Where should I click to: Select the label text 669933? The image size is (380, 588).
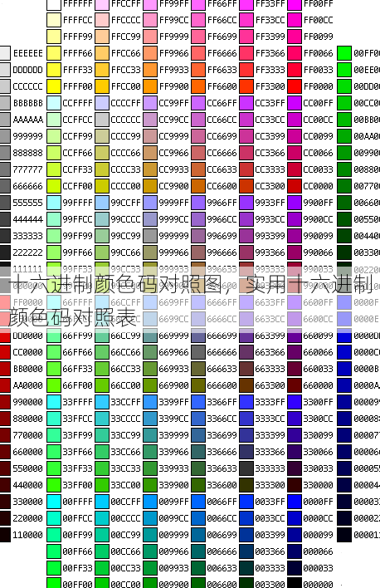174,369
